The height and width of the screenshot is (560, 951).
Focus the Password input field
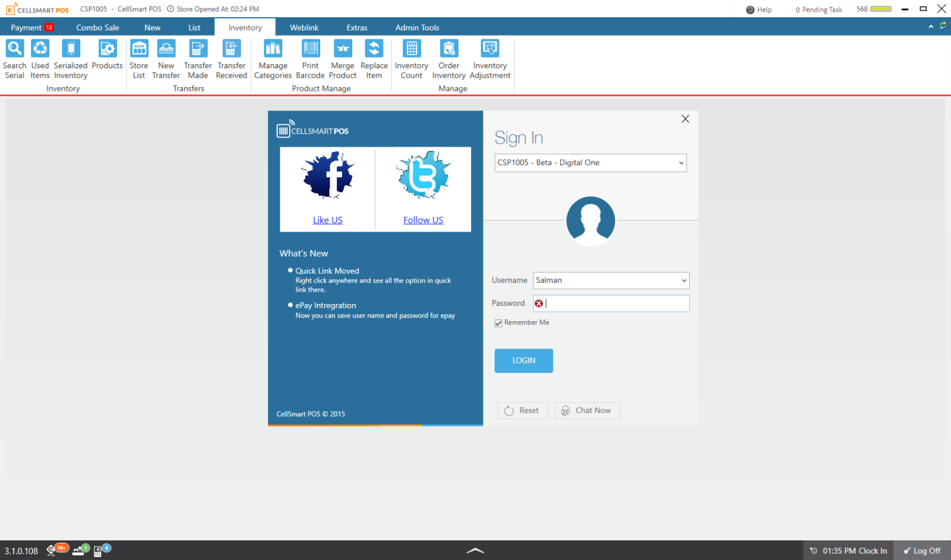point(616,303)
